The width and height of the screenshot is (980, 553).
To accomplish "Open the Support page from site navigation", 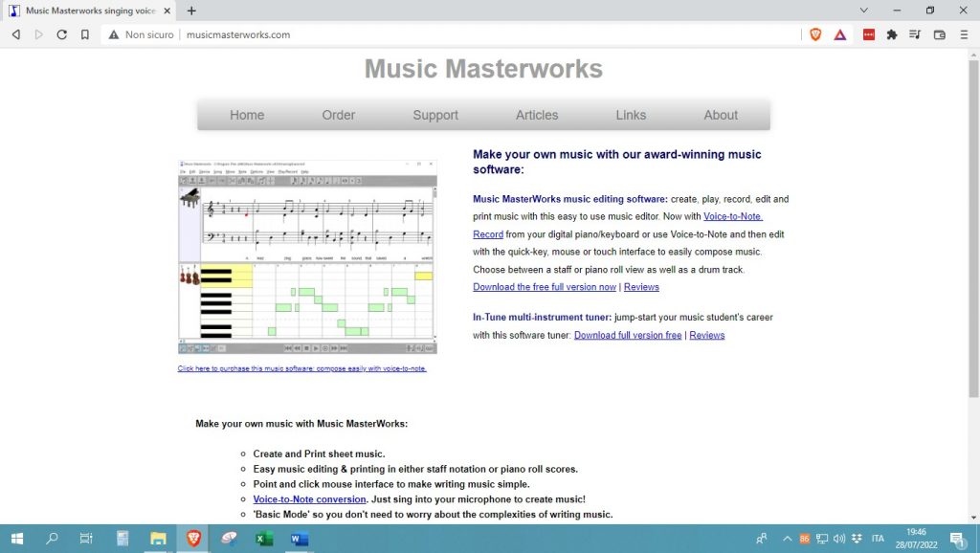I will pyautogui.click(x=434, y=115).
